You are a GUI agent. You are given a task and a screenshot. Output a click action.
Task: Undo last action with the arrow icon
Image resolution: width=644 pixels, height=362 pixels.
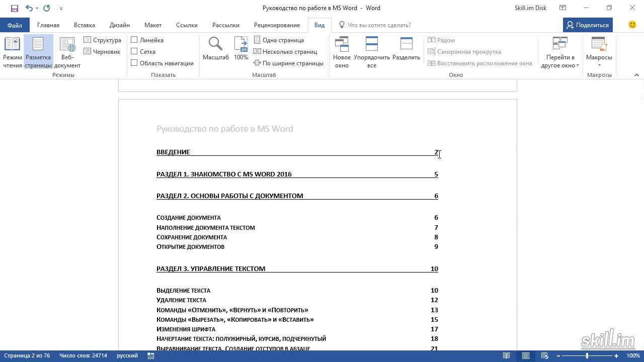pyautogui.click(x=29, y=8)
